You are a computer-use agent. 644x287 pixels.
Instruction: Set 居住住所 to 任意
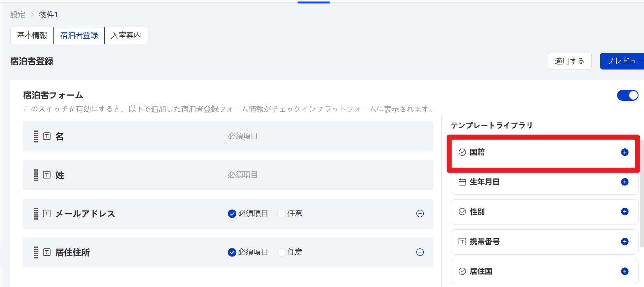click(x=281, y=252)
